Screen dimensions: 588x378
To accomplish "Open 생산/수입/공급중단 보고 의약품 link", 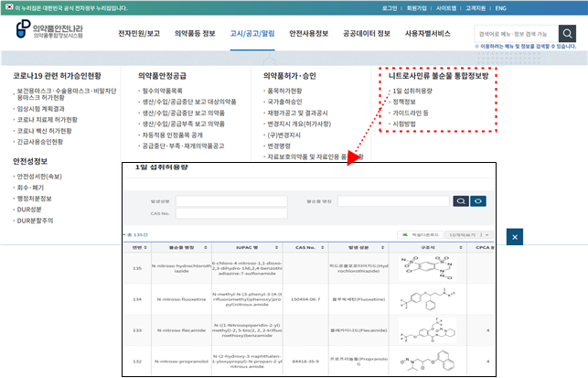I will [x=184, y=113].
